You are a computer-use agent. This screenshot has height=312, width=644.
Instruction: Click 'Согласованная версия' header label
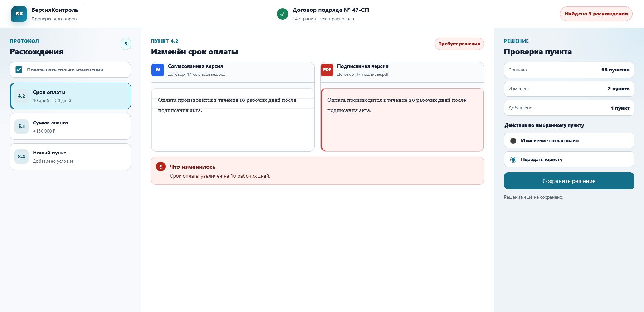click(195, 66)
